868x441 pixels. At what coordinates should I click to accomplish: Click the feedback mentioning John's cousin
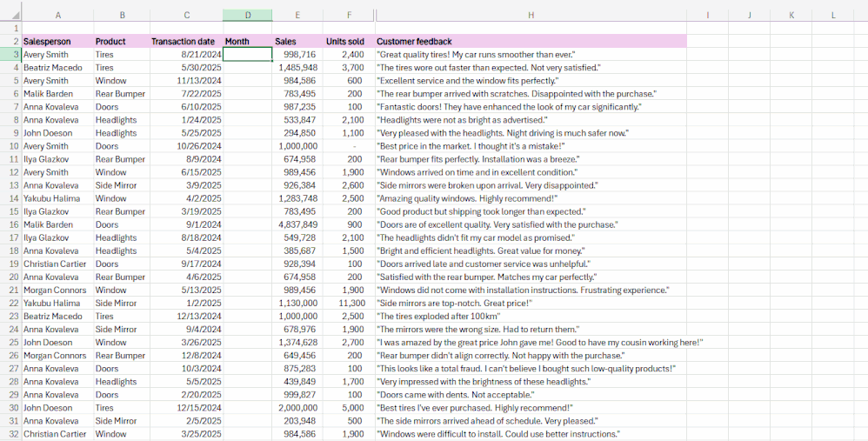[x=531, y=343]
